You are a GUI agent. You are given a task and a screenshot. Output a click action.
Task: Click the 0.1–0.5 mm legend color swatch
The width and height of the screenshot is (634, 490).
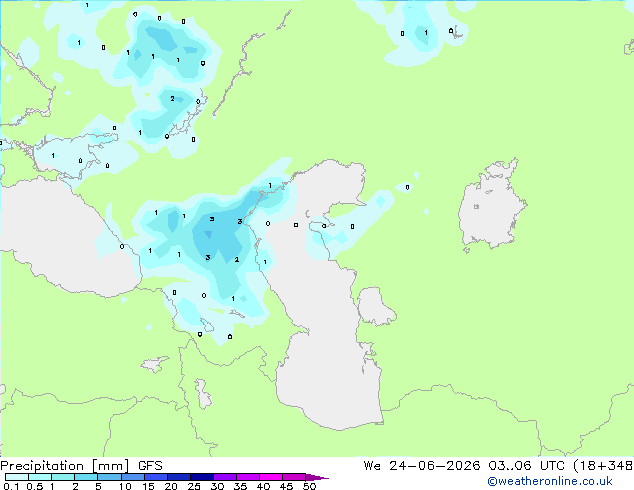pyautogui.click(x=17, y=477)
